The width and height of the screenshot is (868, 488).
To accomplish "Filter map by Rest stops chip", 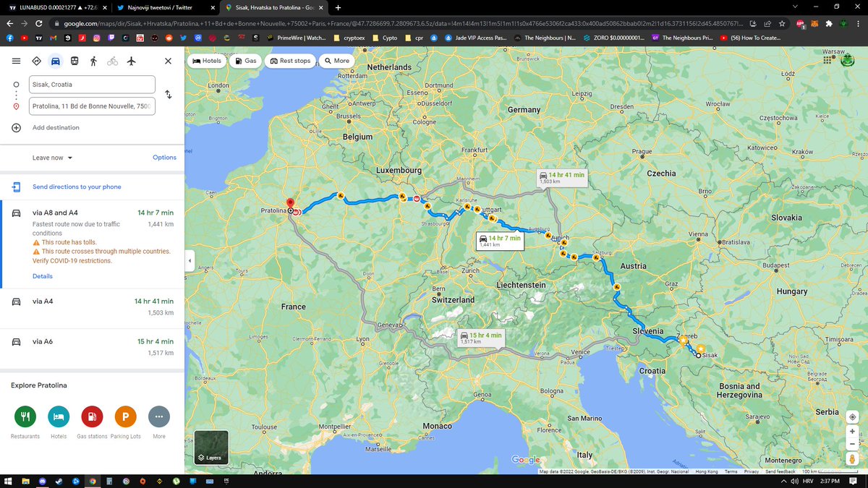I will [x=289, y=61].
